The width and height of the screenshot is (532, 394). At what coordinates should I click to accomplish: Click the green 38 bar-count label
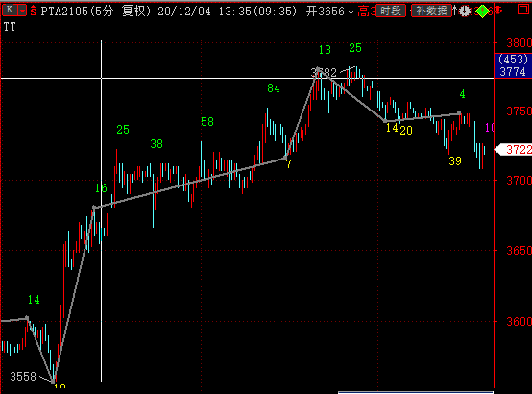pos(157,144)
